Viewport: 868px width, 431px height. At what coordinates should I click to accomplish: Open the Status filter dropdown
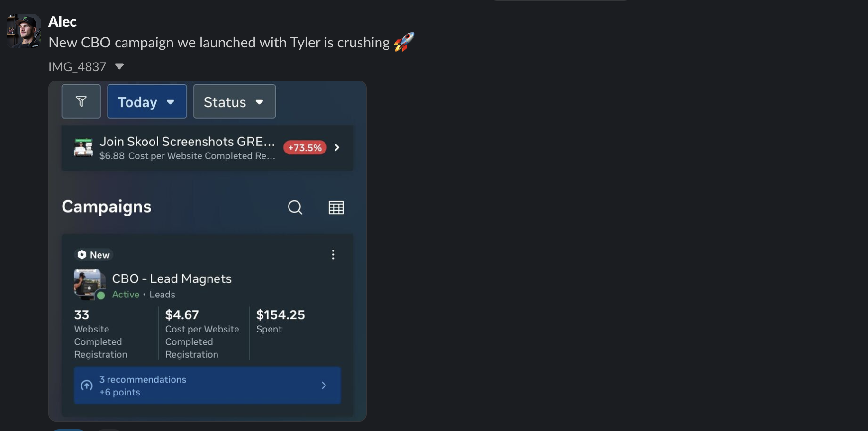click(x=235, y=101)
